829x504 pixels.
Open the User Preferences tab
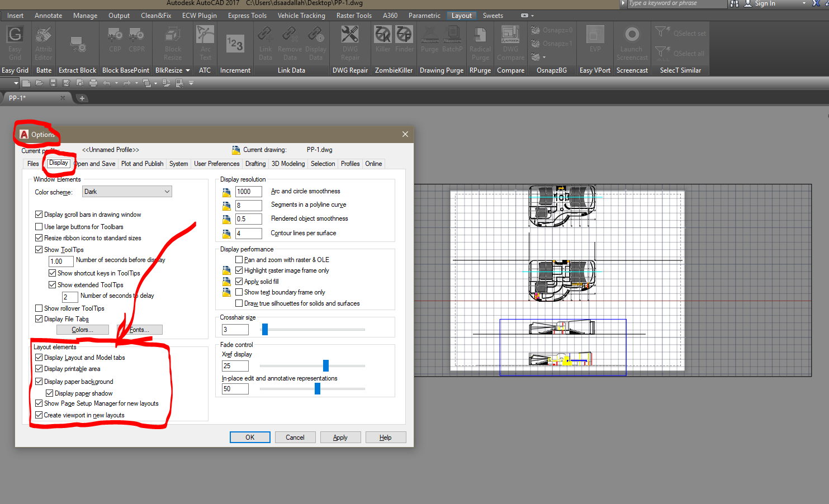coord(217,164)
